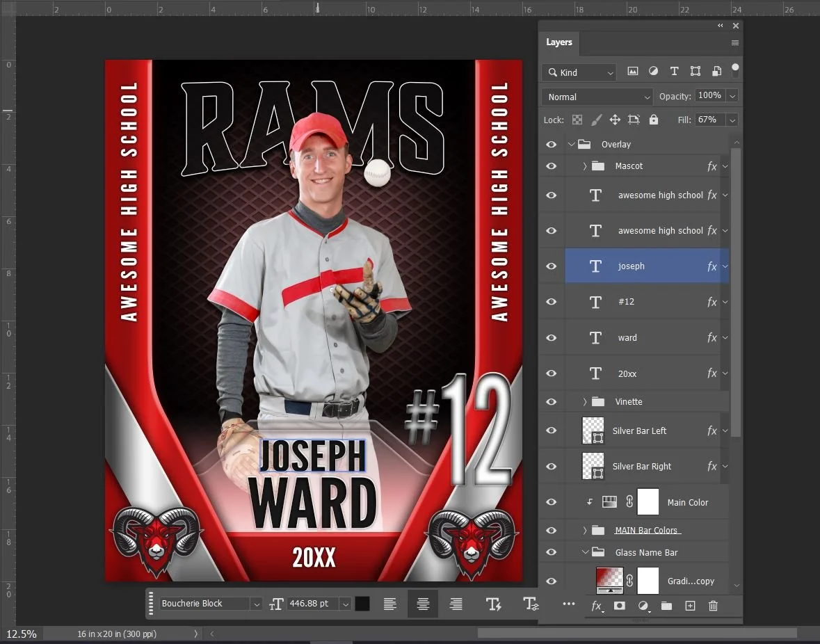Delete layer with trash icon
This screenshot has width=820, height=644.
pyautogui.click(x=713, y=606)
